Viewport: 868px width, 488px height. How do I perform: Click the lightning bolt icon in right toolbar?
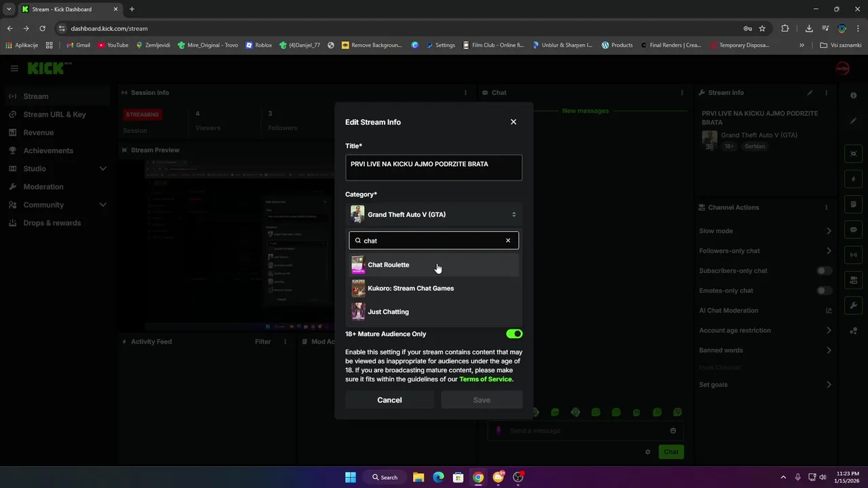point(854,180)
